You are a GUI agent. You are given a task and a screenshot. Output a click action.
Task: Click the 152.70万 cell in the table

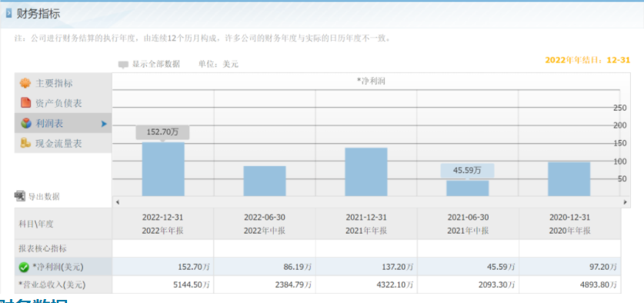click(x=162, y=267)
